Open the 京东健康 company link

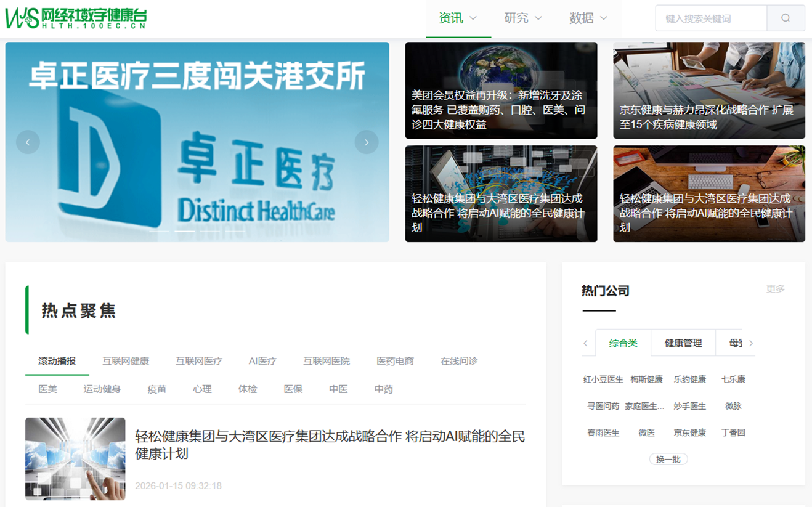point(689,432)
